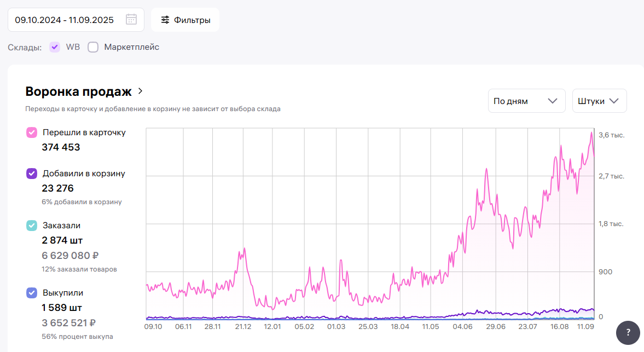Click the 6 629 080 ₽ orders amount
The height and width of the screenshot is (352, 644).
(x=70, y=255)
